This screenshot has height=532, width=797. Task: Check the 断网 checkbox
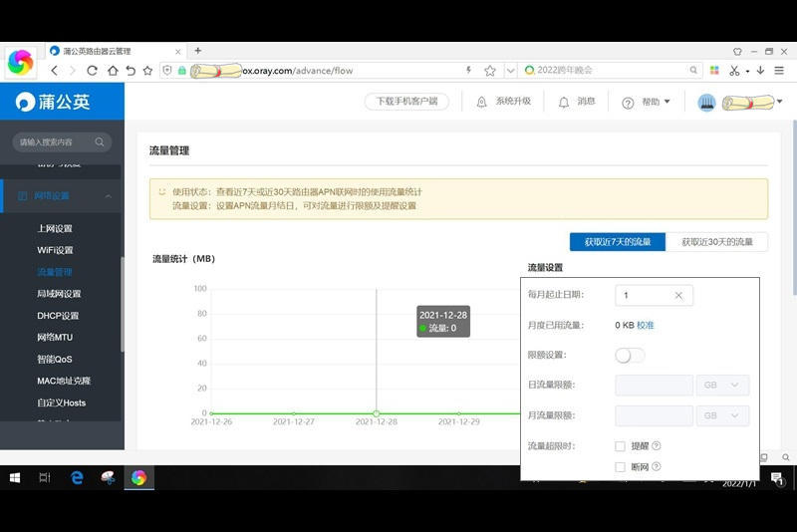[x=621, y=466]
